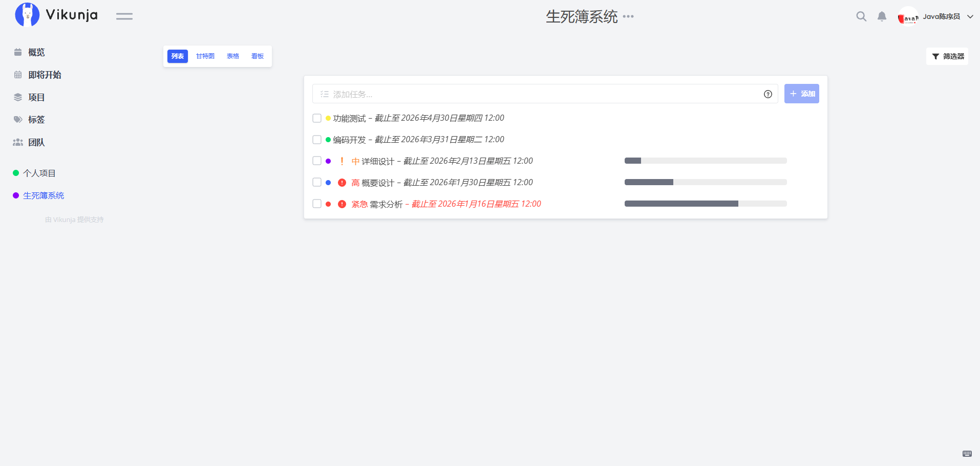The image size is (980, 466).
Task: Check the 功能测试 task checkbox
Action: (x=317, y=118)
